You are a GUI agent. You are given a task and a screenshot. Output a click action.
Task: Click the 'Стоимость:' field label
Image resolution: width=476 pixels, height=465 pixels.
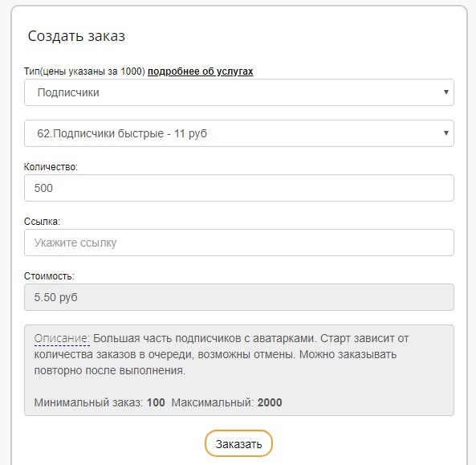point(49,276)
